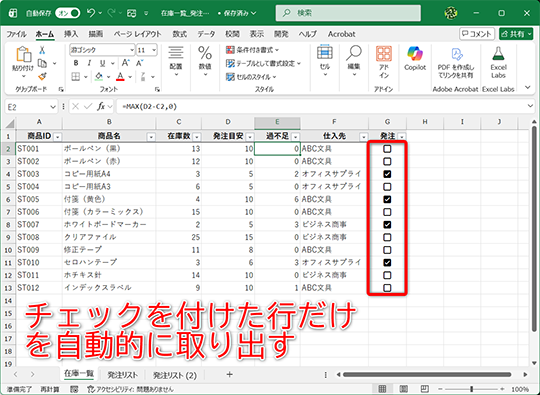Image resolution: width=540 pixels, height=395 pixels.
Task: Open the 商品ID column filter dropdown
Action: tap(58, 137)
